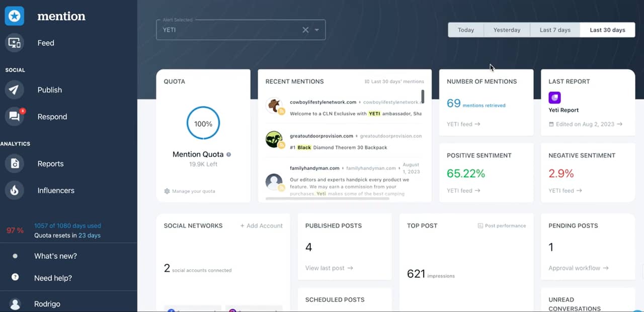Viewport: 644px width, 312px height.
Task: Choose the Last 30 days range
Action: click(x=607, y=30)
